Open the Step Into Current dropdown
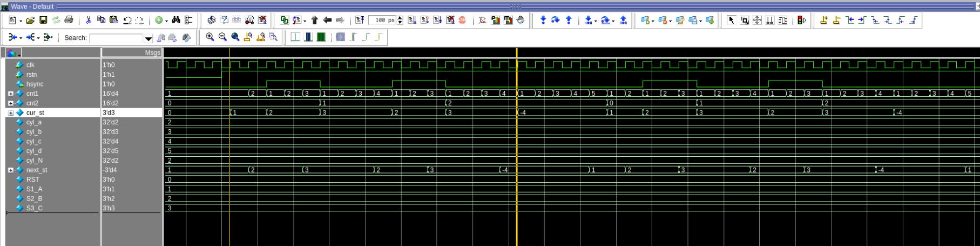 tap(596, 21)
